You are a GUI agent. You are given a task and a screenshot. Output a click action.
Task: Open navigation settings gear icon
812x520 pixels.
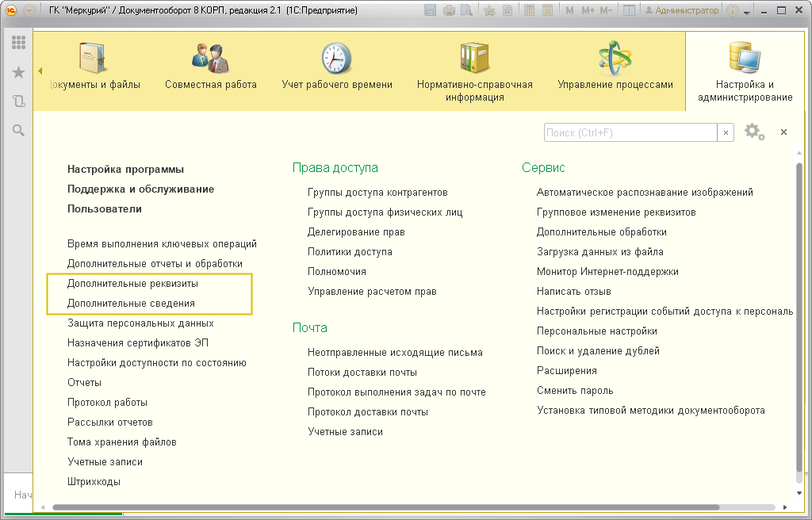coord(754,132)
